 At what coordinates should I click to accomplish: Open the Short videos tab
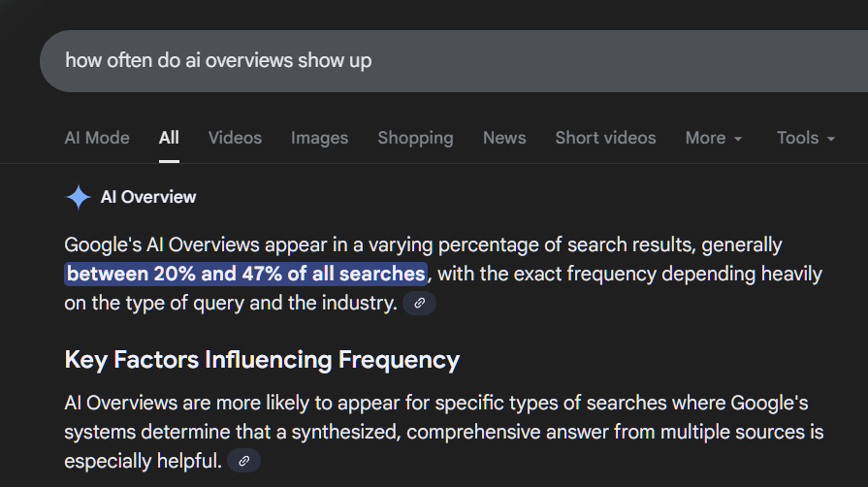pos(605,138)
